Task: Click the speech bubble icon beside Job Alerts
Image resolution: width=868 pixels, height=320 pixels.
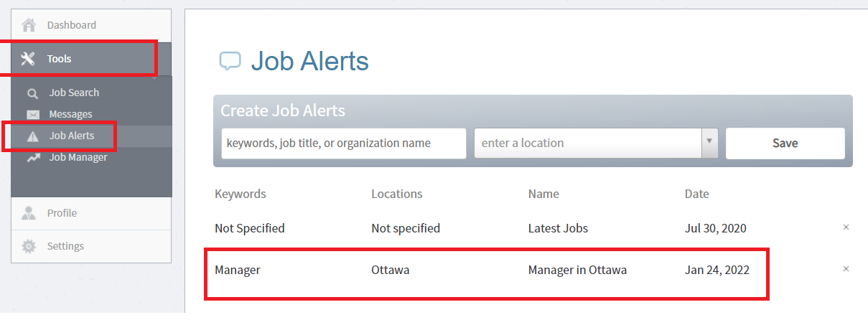Action: [x=230, y=62]
